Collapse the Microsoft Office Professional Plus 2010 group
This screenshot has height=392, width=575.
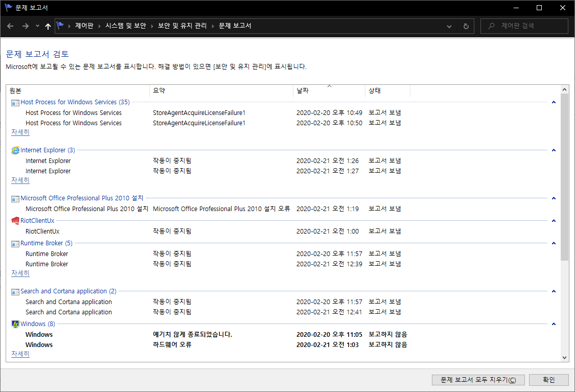tap(554, 198)
